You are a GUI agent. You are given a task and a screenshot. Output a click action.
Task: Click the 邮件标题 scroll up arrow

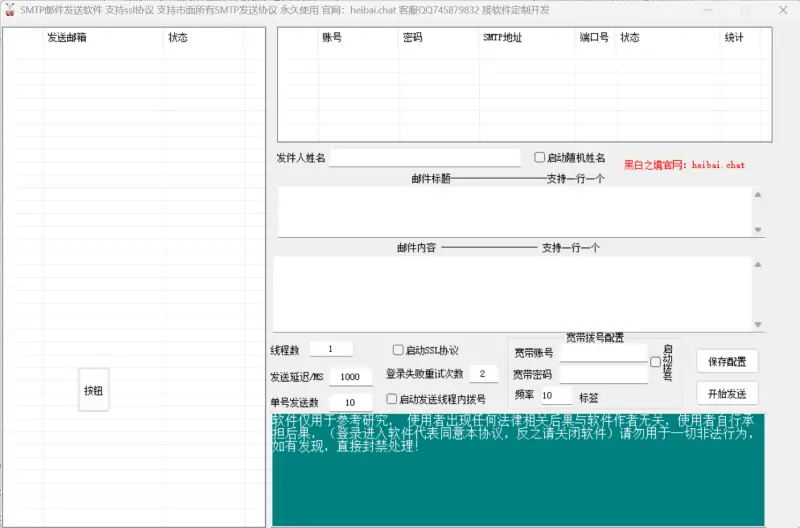point(757,196)
